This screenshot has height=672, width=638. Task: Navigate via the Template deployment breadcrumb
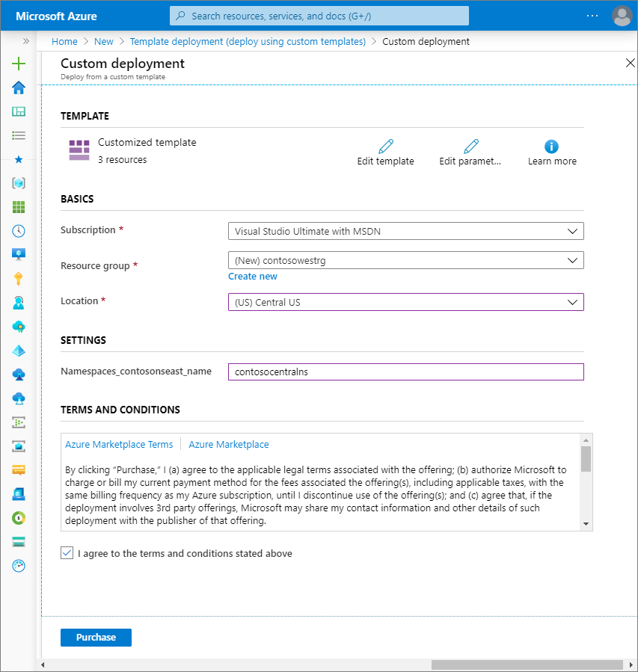pos(247,41)
